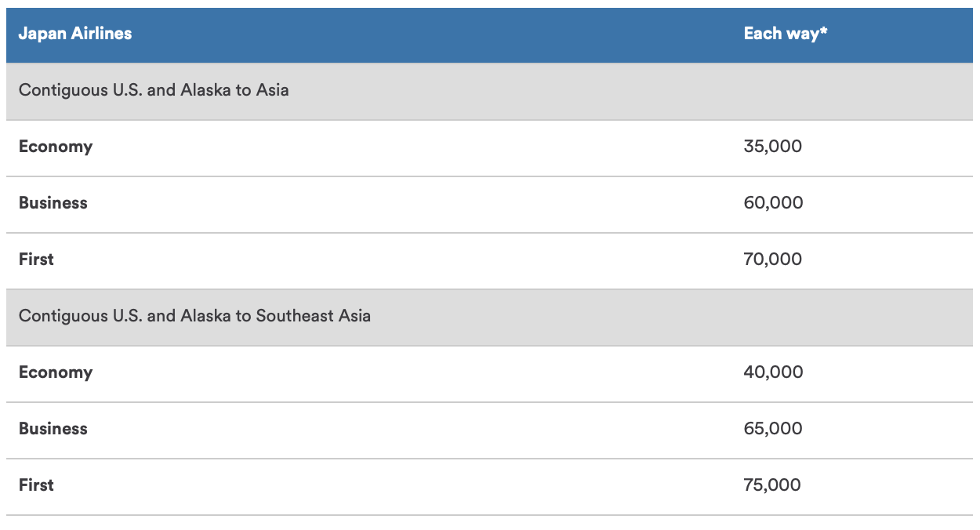
Task: Click the 60,000 miles value
Action: pyautogui.click(x=773, y=203)
